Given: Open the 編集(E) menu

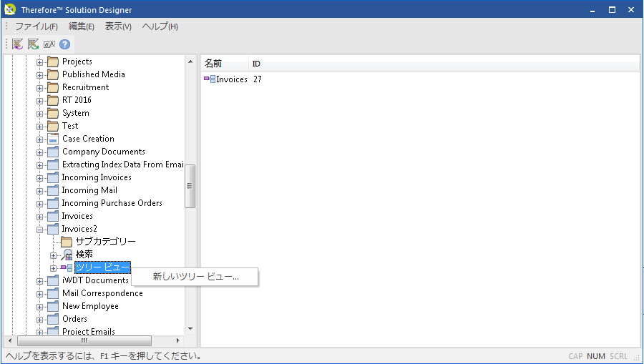Looking at the screenshot, I should [x=82, y=26].
